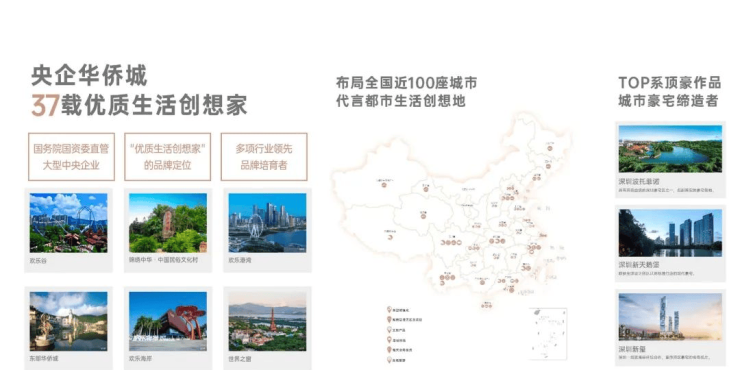Click the 国务院国资委直管 大型中央企业 box
740x370 pixels.
[71, 157]
